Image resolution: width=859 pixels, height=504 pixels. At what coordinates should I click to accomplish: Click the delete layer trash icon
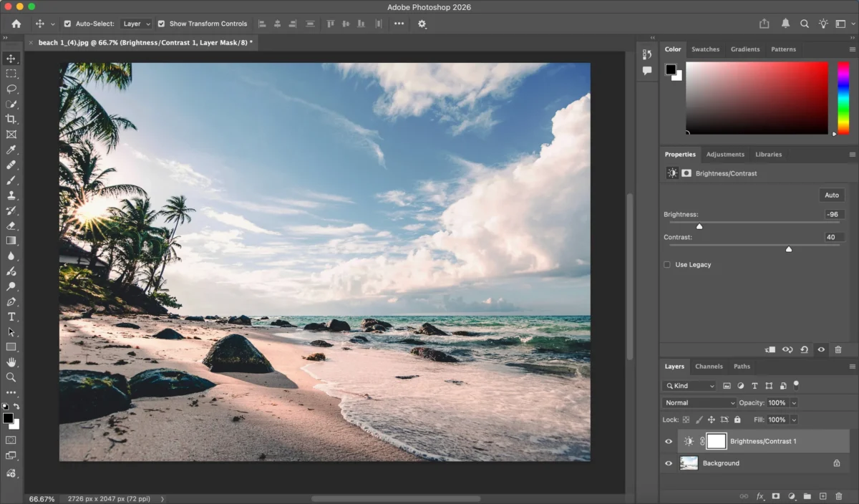[838, 495]
